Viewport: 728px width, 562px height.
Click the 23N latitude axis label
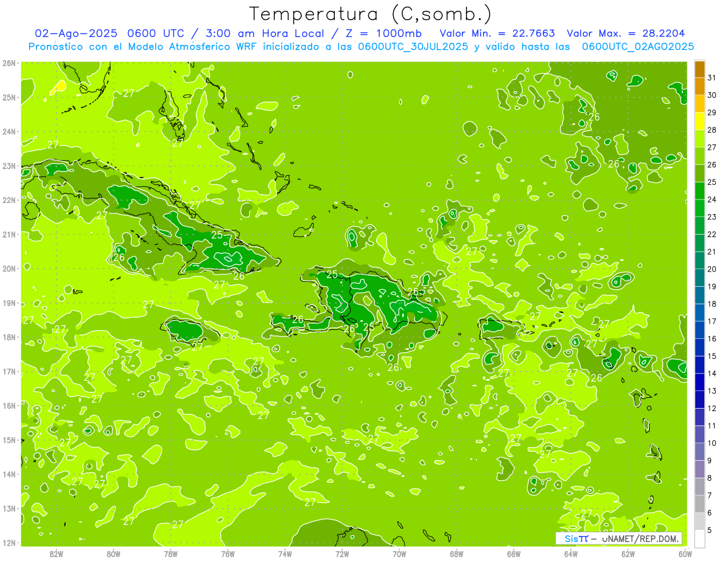pyautogui.click(x=9, y=166)
